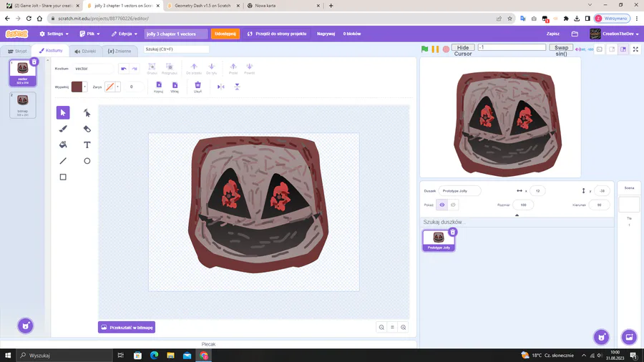The height and width of the screenshot is (362, 644).
Task: Click the Nagrywaj button
Action: 326,34
